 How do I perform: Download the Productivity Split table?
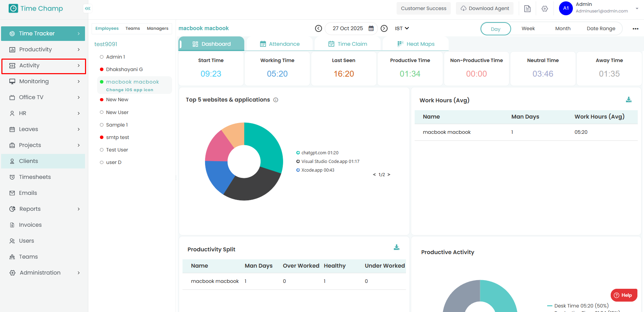[x=397, y=248]
